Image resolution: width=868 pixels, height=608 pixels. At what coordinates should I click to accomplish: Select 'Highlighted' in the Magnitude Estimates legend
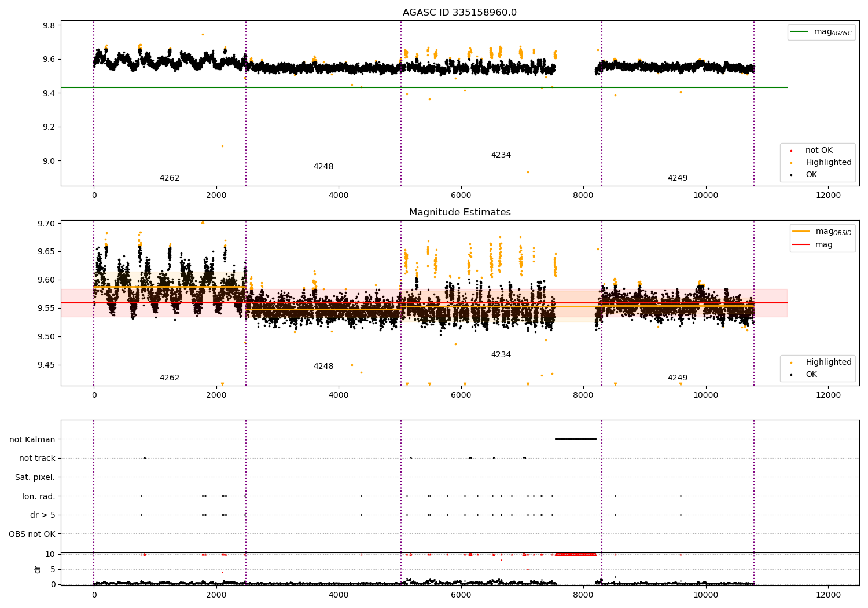tap(829, 362)
